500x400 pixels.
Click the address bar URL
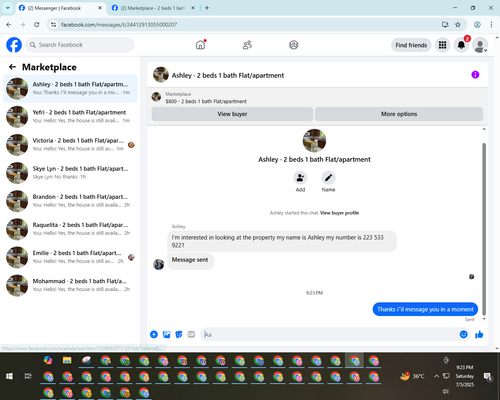[119, 25]
